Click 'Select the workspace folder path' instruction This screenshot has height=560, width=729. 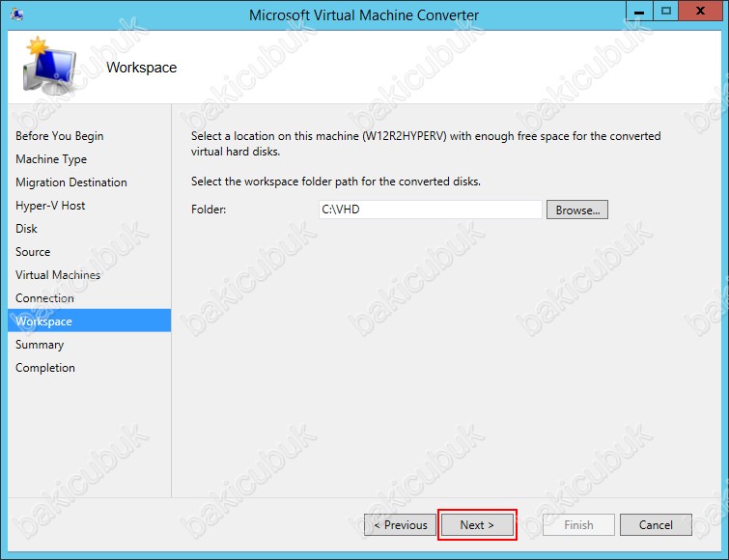tap(336, 182)
